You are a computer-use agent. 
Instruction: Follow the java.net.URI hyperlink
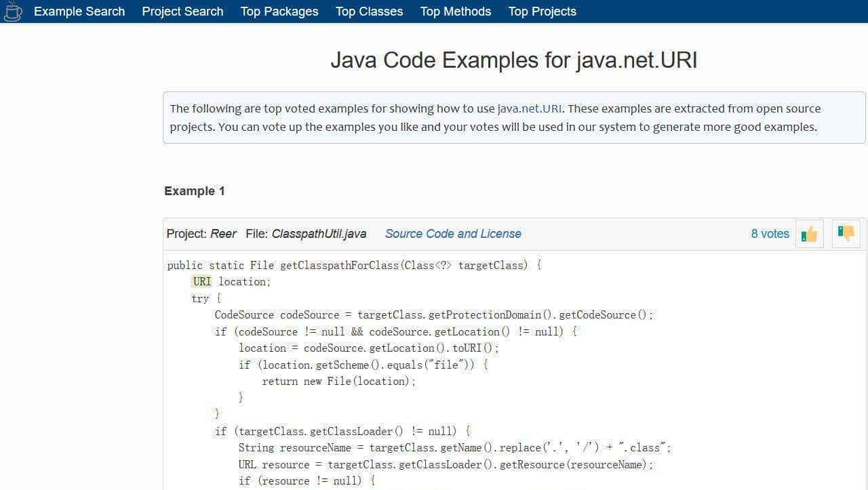(529, 108)
